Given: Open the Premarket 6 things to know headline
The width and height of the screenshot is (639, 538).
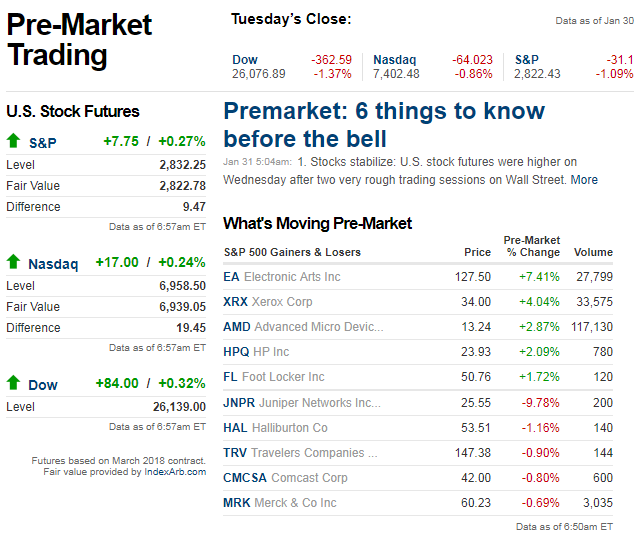Looking at the screenshot, I should (x=384, y=124).
